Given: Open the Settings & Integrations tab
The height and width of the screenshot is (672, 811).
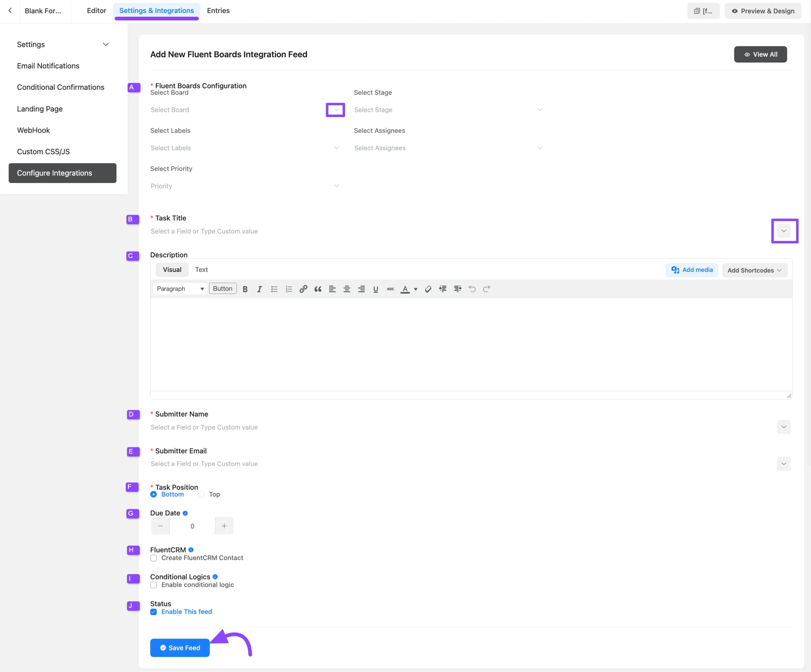Looking at the screenshot, I should pos(156,11).
